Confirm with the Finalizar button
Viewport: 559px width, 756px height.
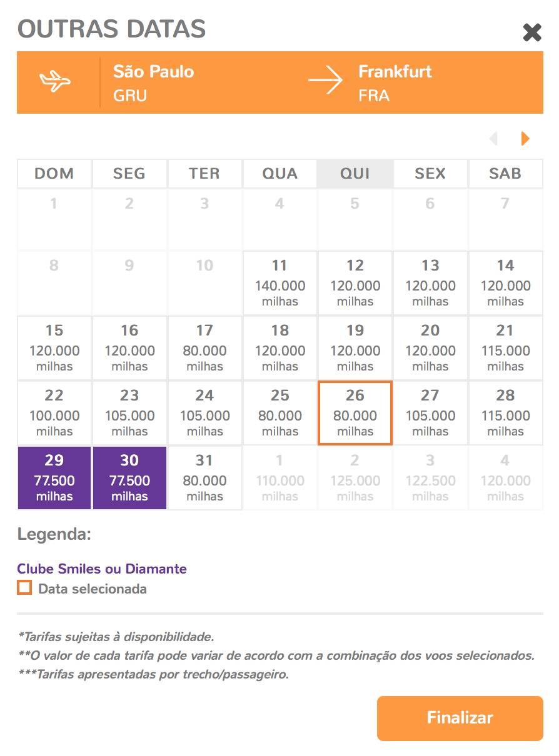tap(460, 718)
